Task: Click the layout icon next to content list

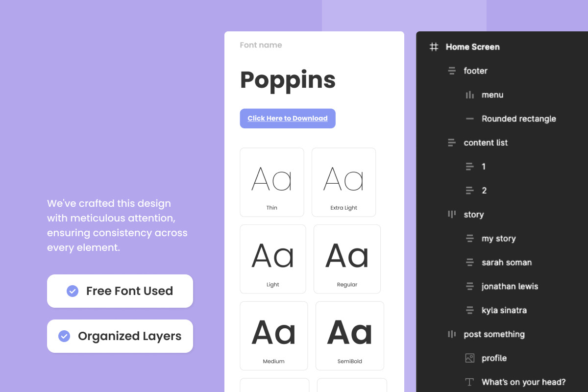Action: pos(452,143)
